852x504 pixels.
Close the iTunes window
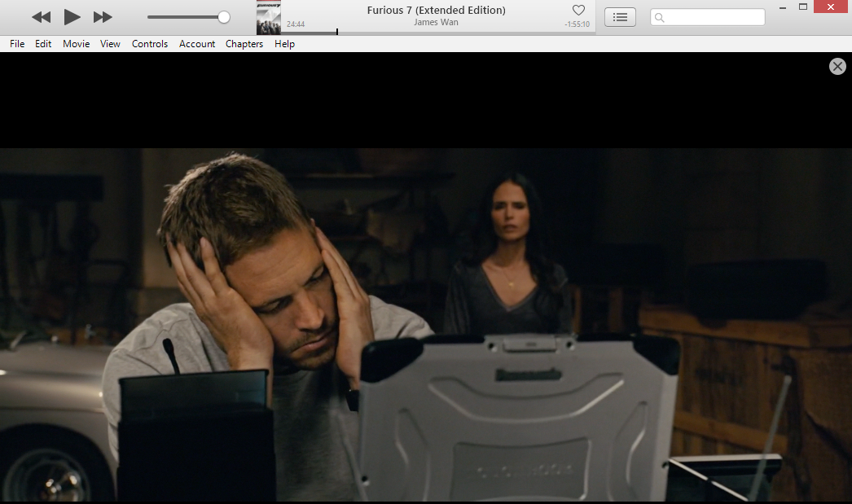831,7
